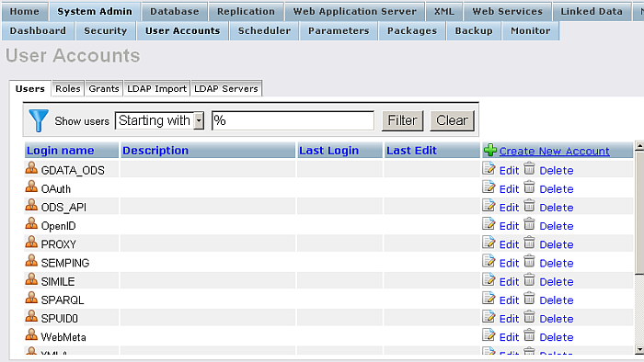Click the trash can icon in PROXY row
Viewport: 644px width, 362px height.
click(529, 243)
